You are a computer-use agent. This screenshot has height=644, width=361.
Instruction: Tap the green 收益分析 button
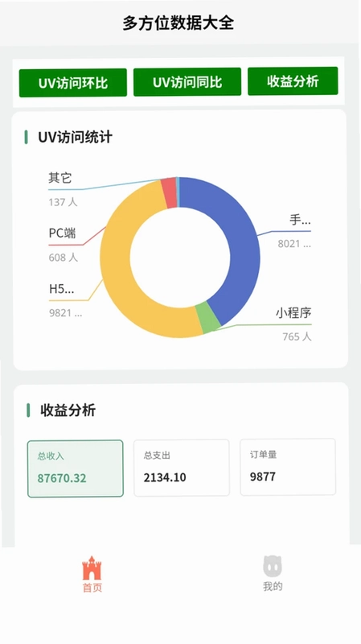pos(293,81)
